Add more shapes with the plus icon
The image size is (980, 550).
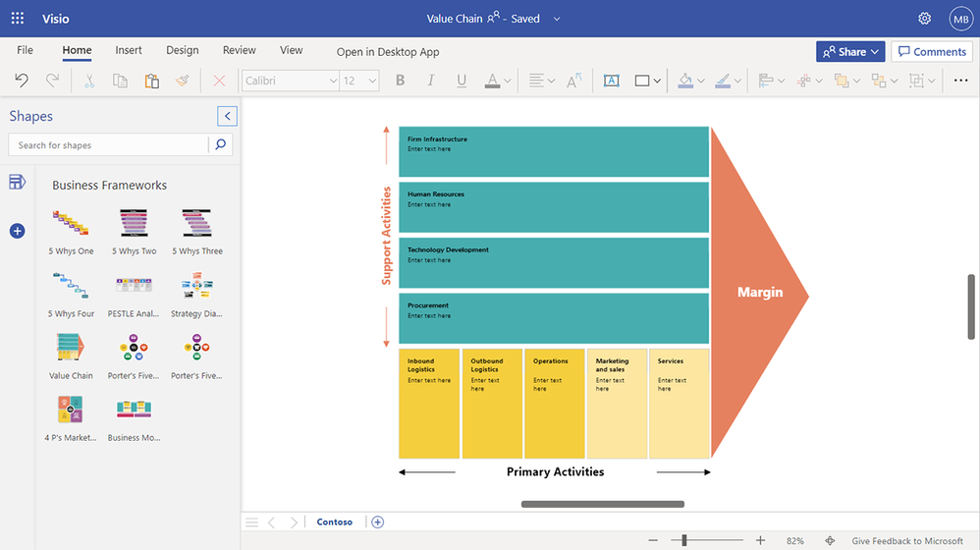(17, 231)
